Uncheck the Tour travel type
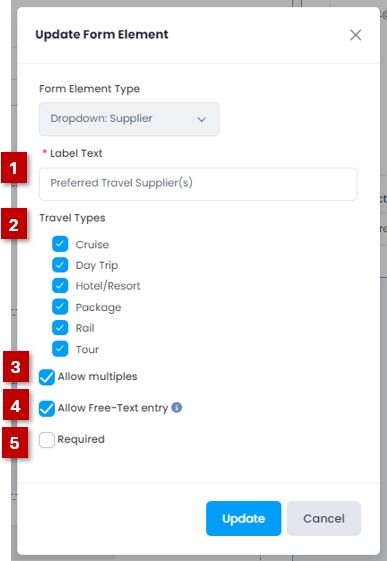387x561 pixels. [x=60, y=349]
